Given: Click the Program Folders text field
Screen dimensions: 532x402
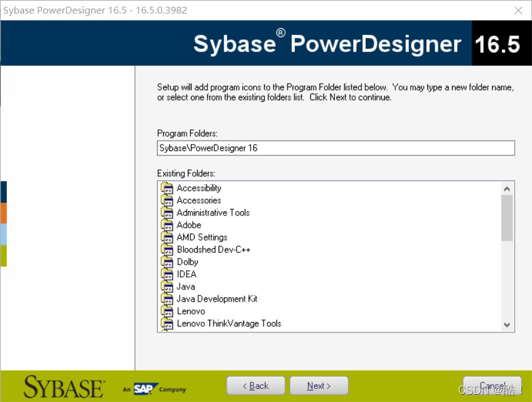Looking at the screenshot, I should point(336,148).
